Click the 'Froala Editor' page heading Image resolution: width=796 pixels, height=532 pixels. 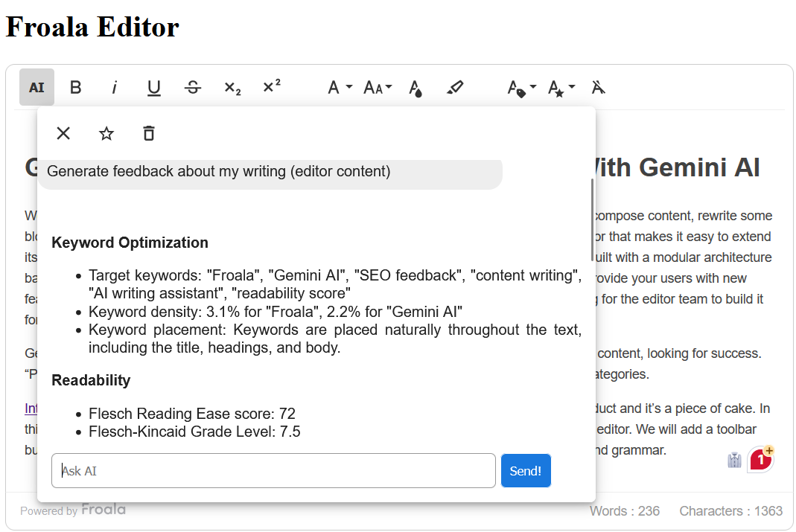click(x=92, y=27)
